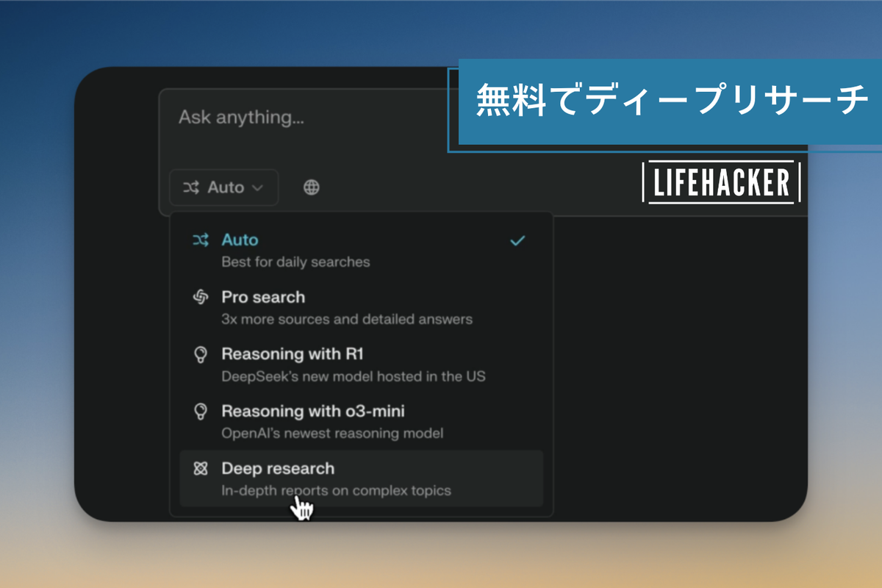Click "3x more sources and detailed answers" text
This screenshot has height=588, width=882.
pyautogui.click(x=347, y=319)
